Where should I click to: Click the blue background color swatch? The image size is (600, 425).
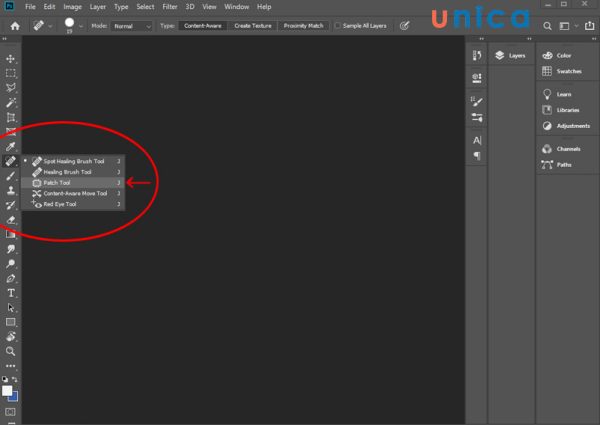pyautogui.click(x=14, y=398)
